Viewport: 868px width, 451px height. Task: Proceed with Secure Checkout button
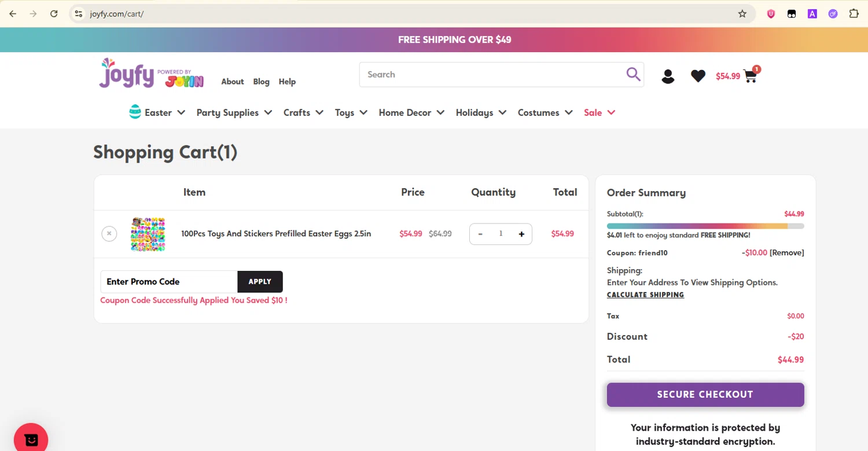pyautogui.click(x=705, y=394)
